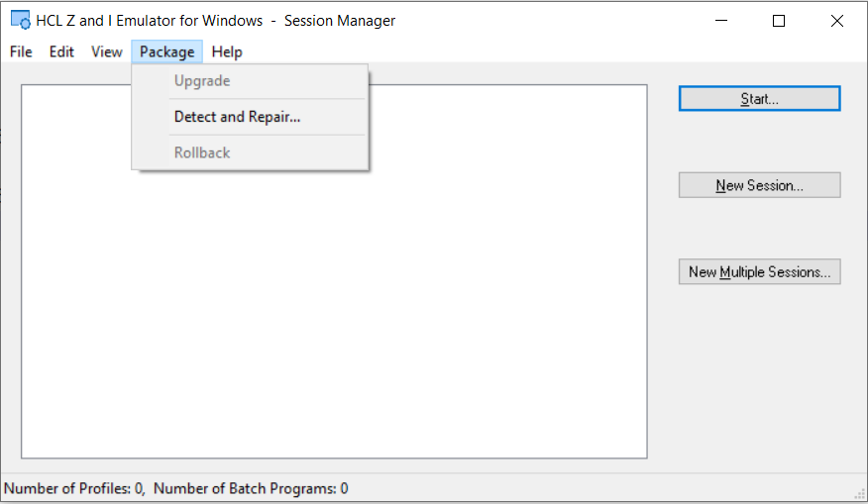Click the HCL emulator title bar icon

click(20, 21)
